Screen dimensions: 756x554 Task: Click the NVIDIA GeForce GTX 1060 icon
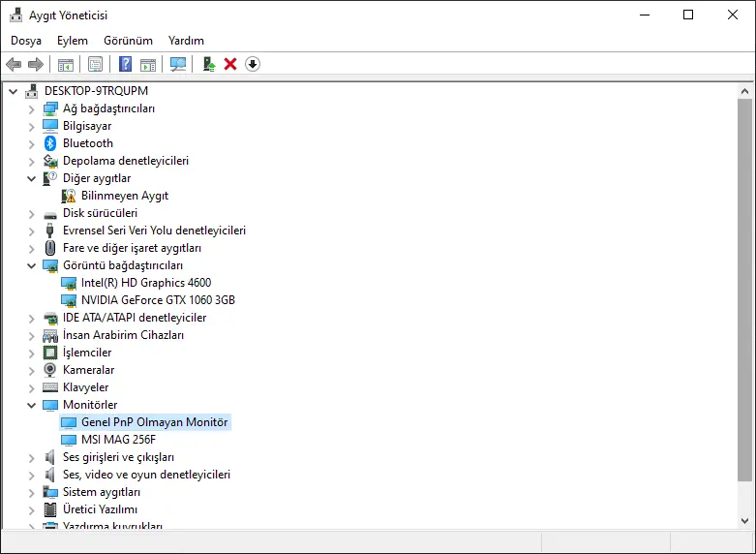point(69,300)
